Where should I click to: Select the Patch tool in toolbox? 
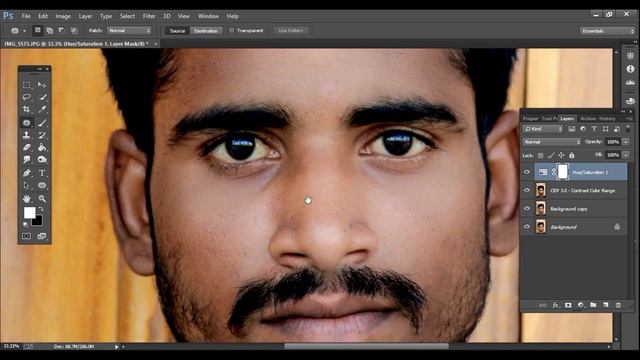(27, 122)
